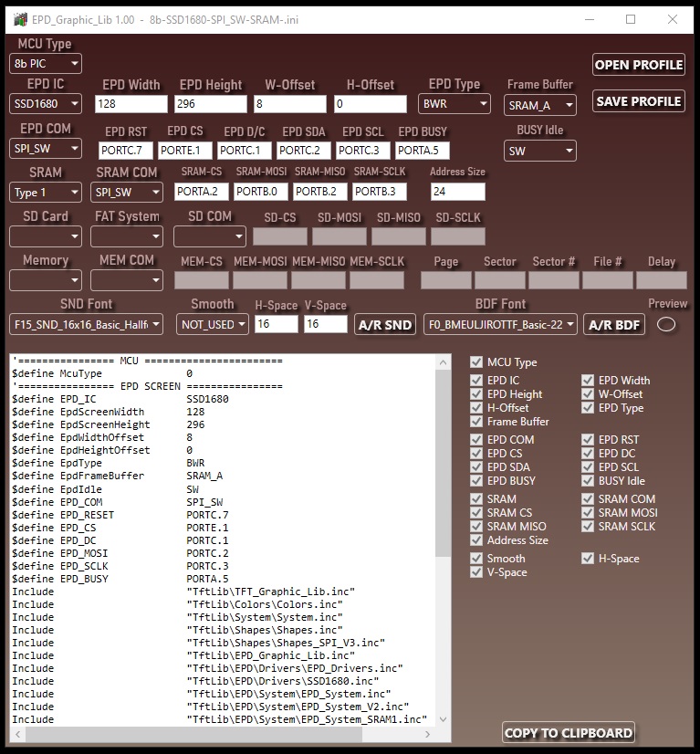Toggle the EPD BUSY checkbox
The width and height of the screenshot is (700, 754).
(476, 480)
